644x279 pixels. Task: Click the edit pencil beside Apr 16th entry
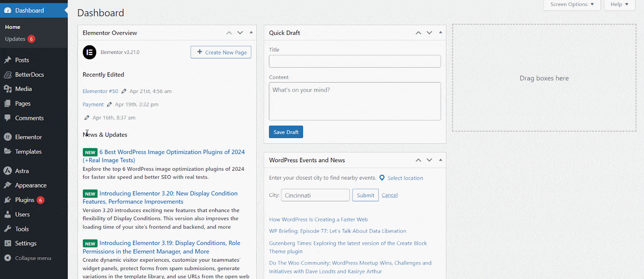pos(87,118)
